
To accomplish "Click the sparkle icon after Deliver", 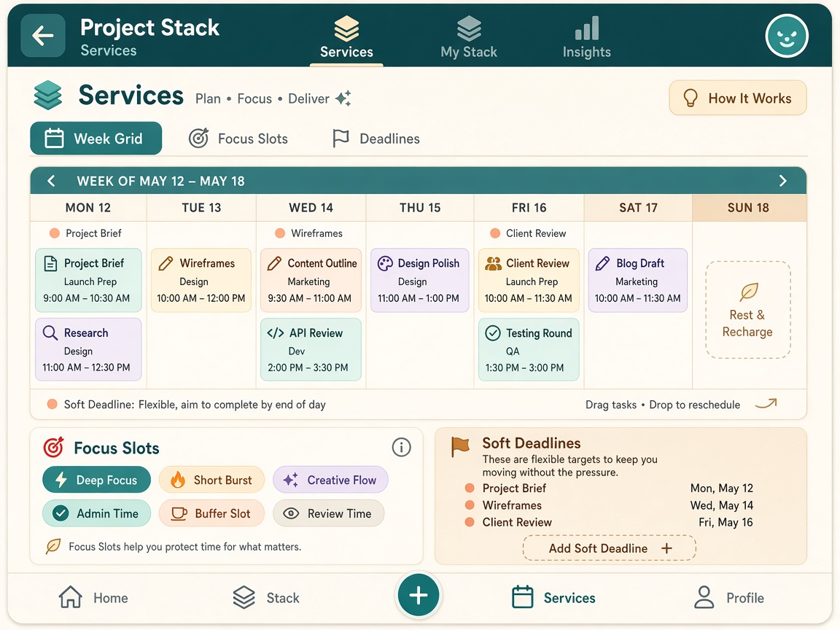I will click(x=343, y=98).
